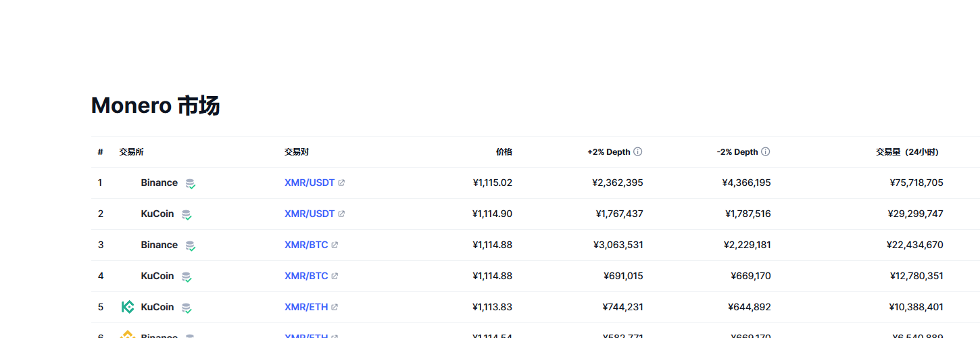Viewport: 980px width, 338px height.
Task: Click the external-link icon after XMR/ETH in row 5
Action: coord(335,308)
